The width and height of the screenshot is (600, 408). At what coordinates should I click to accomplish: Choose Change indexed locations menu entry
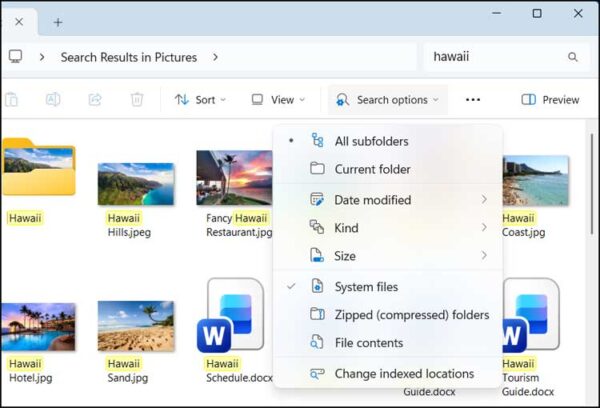[387, 374]
